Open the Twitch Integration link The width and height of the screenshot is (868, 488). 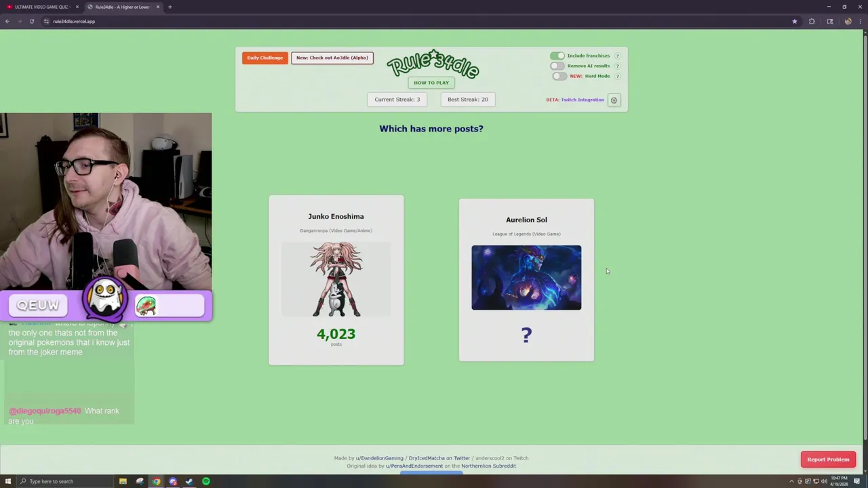(x=582, y=100)
